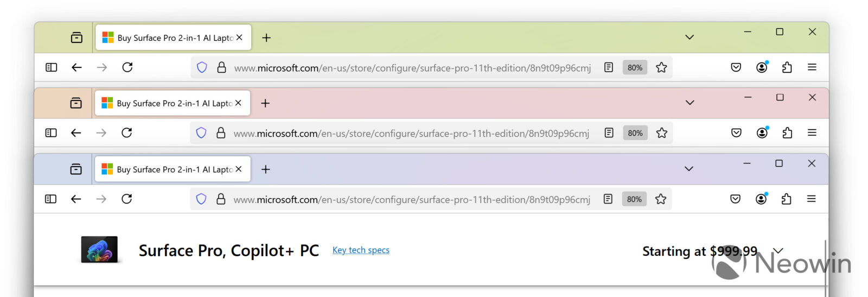The image size is (868, 297).
Task: Click the sidebar icon in the blue-themed window
Action: tap(50, 199)
